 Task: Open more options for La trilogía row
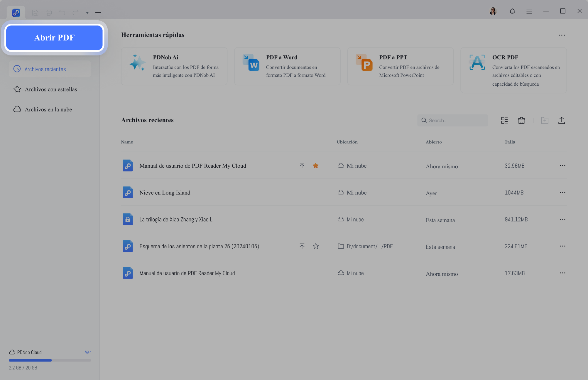562,219
